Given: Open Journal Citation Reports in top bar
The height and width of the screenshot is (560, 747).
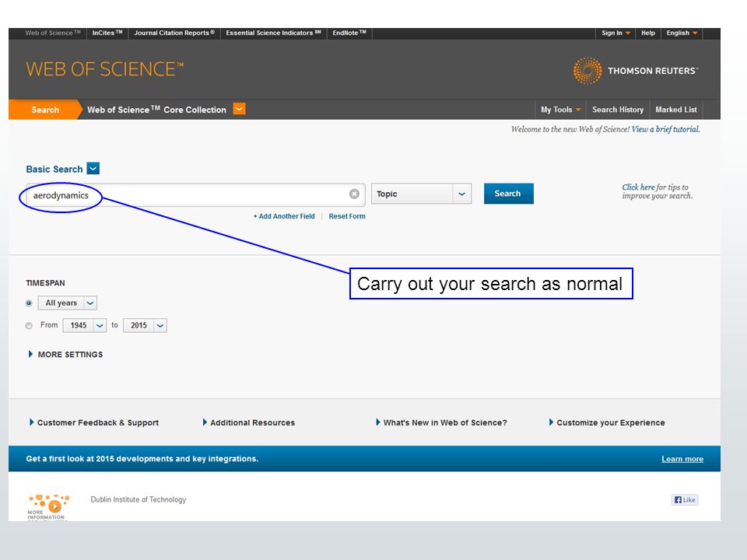Looking at the screenshot, I should (174, 33).
